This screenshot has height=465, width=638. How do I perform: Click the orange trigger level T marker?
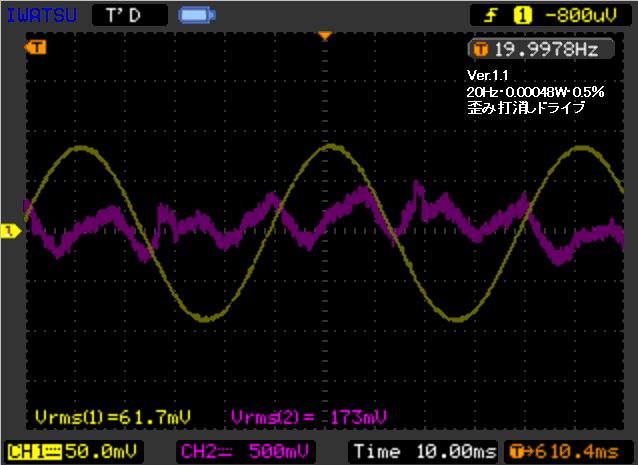tap(35, 48)
